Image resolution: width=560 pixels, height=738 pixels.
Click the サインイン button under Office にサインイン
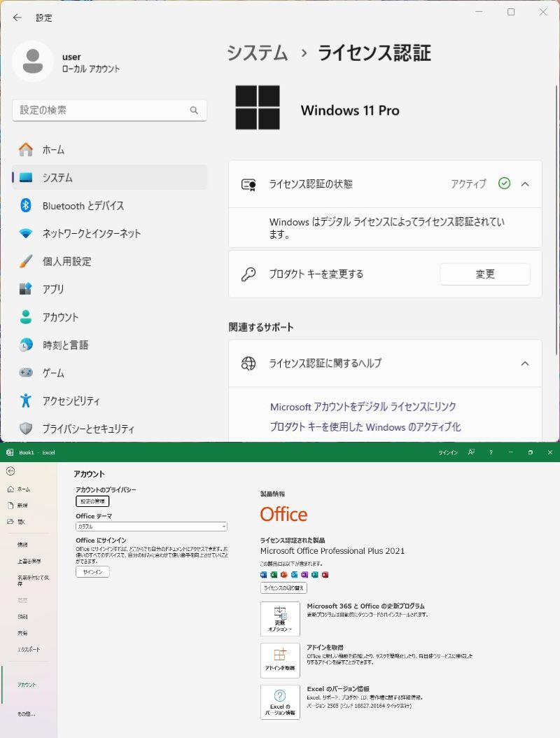pyautogui.click(x=92, y=572)
